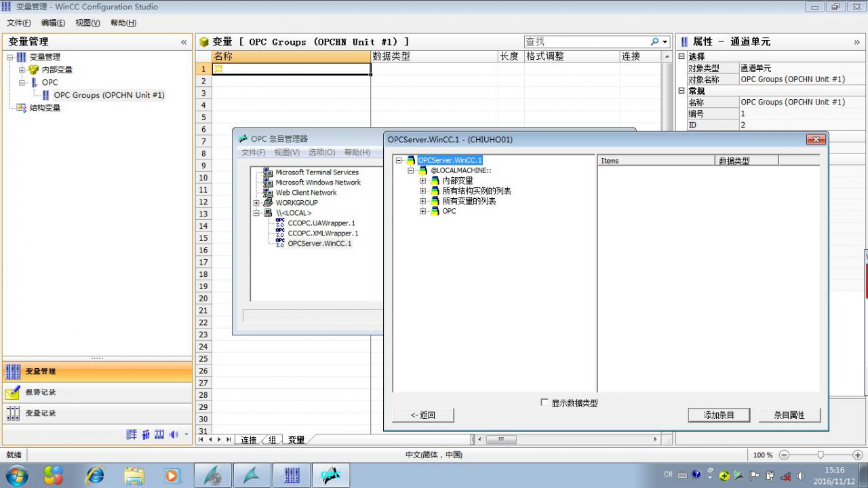
Task: Expand 所有结构实例的列表 node
Action: tap(423, 191)
